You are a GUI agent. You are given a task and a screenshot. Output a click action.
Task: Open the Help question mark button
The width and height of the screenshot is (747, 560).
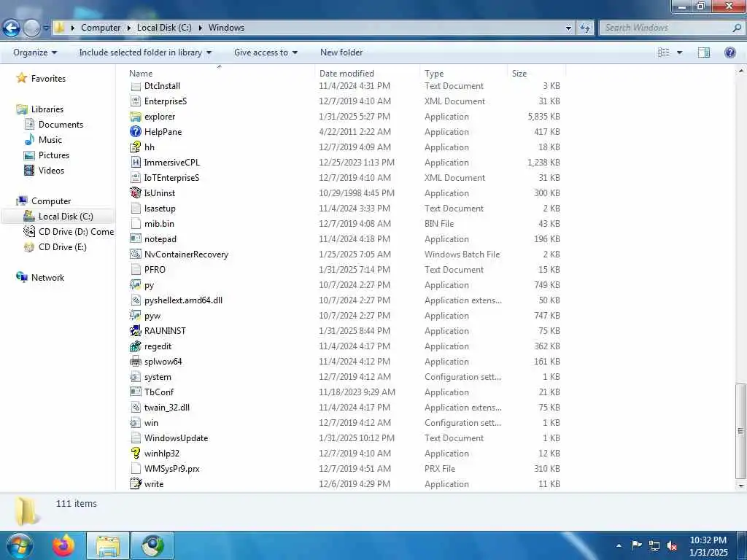(729, 52)
